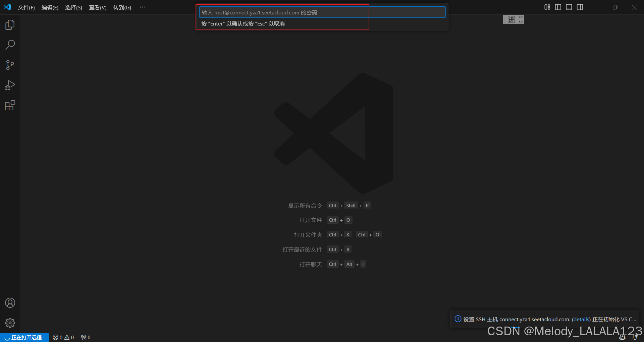Open the Source Control view

coord(10,65)
